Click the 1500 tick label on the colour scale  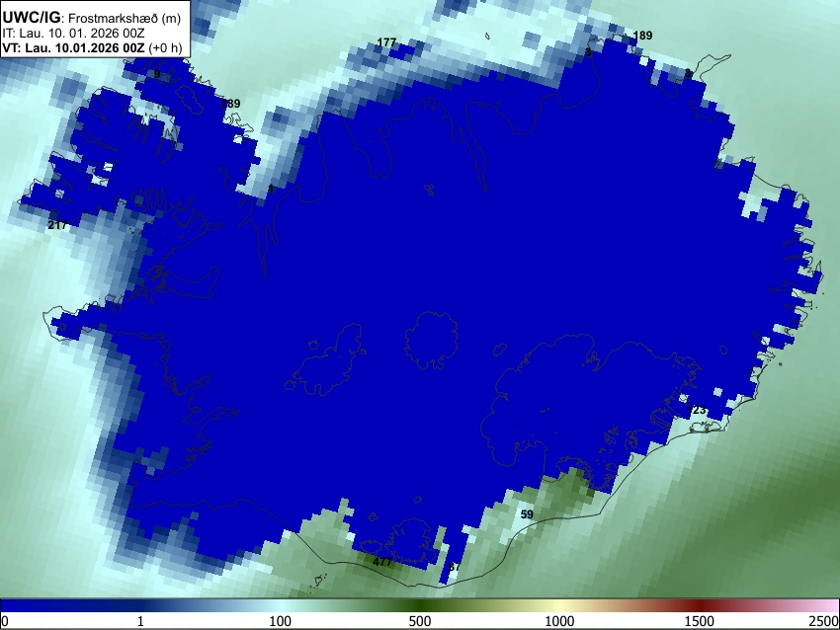pyautogui.click(x=700, y=621)
